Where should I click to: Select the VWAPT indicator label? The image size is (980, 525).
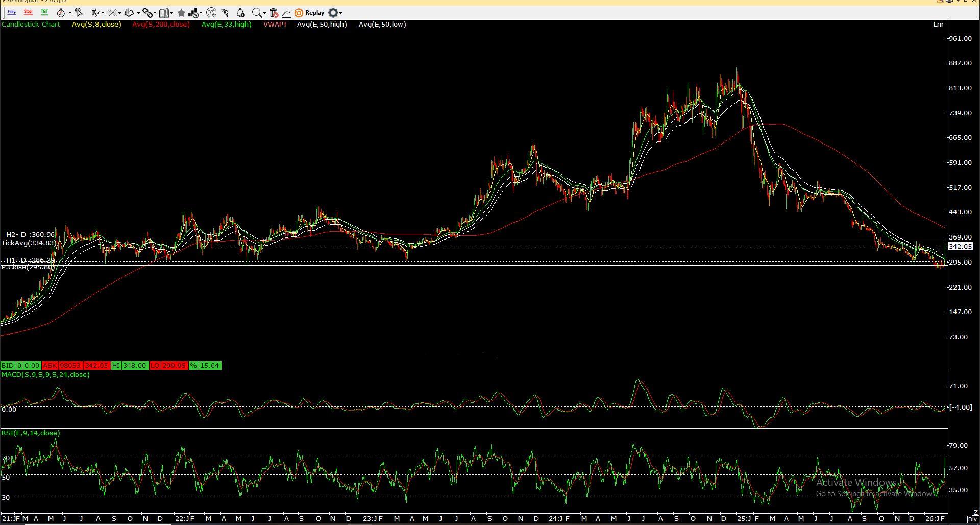[275, 25]
